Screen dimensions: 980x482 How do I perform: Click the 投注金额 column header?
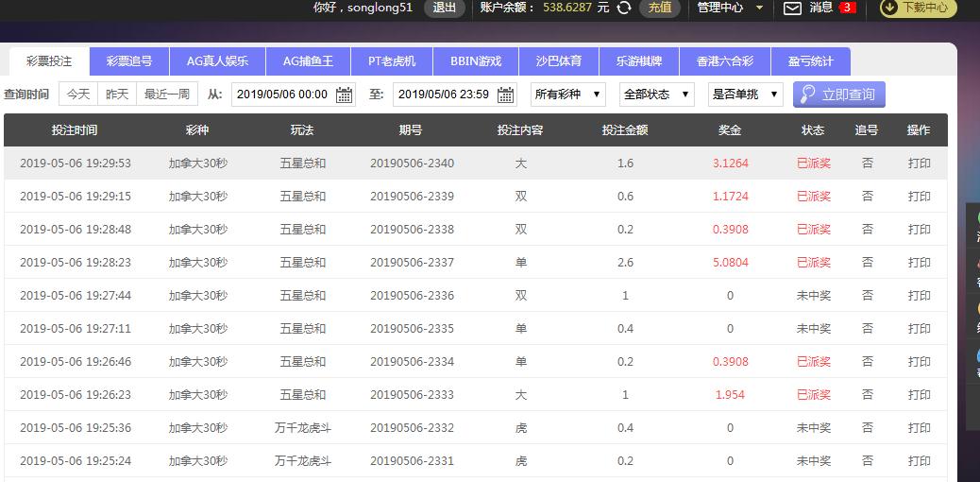coord(625,130)
